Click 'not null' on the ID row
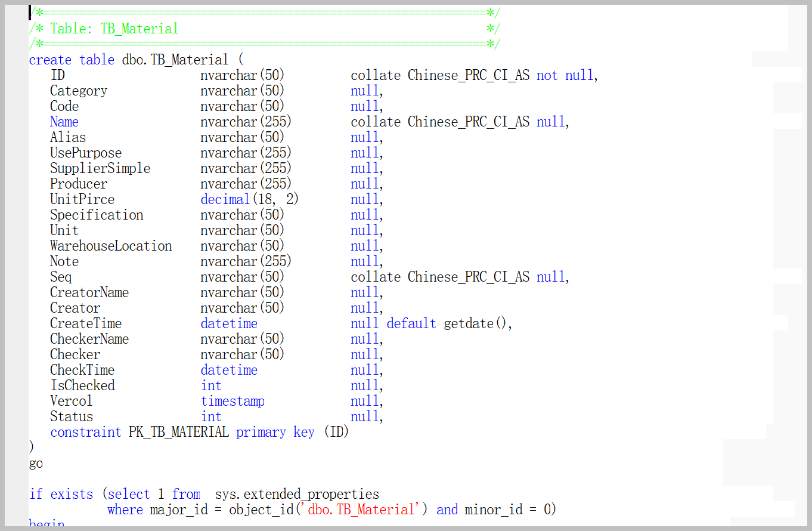 [565, 75]
